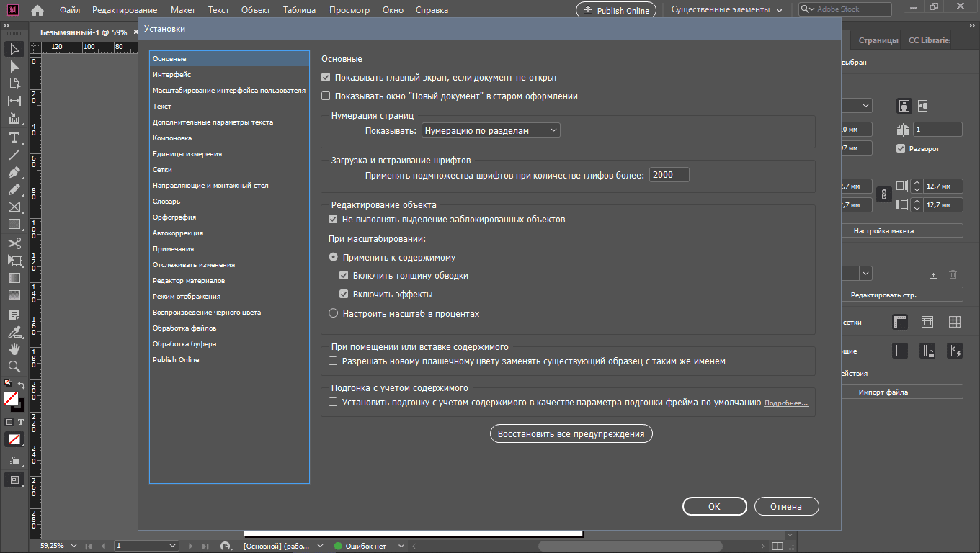This screenshot has height=553, width=980.
Task: Click the Import File button in Properties
Action: pos(902,392)
